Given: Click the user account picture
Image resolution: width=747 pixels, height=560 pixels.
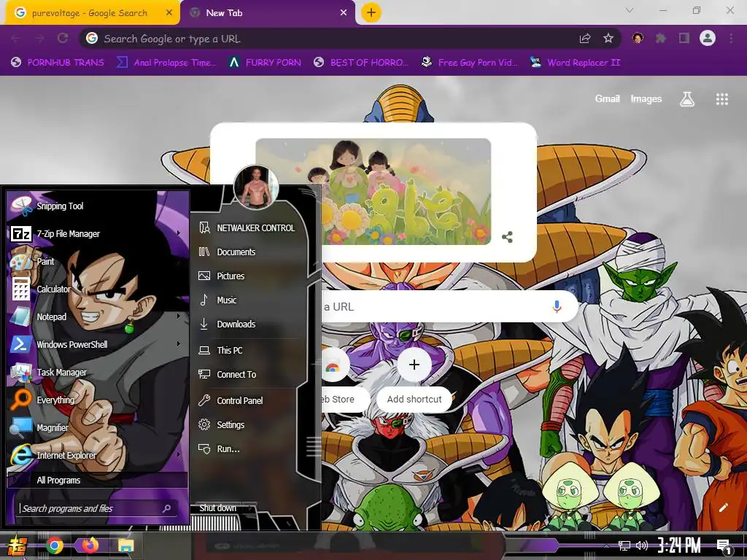Looking at the screenshot, I should (256, 187).
